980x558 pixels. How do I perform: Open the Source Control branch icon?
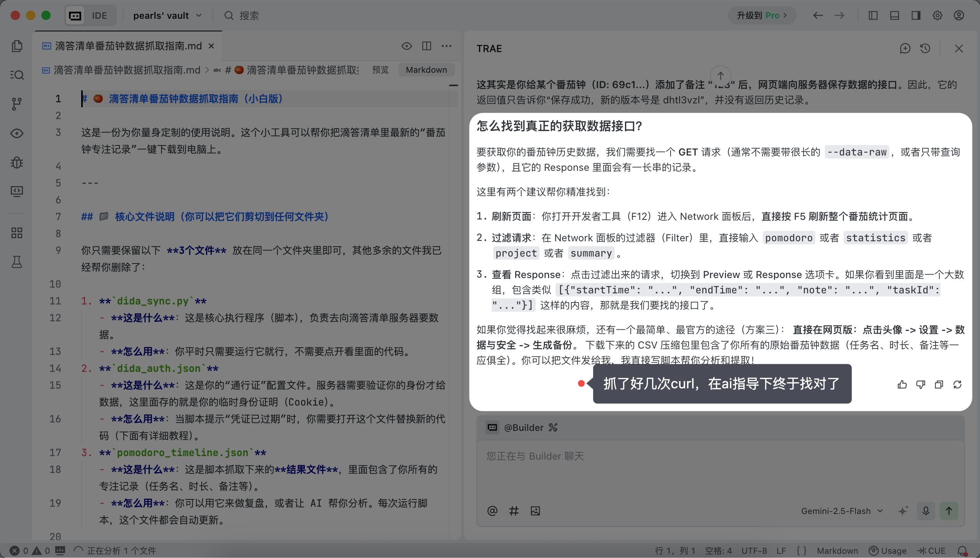(17, 104)
